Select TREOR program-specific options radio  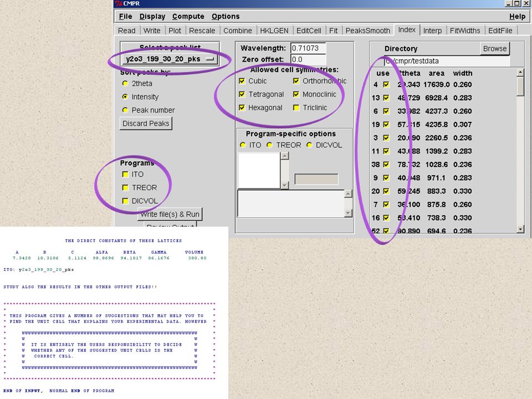click(269, 145)
